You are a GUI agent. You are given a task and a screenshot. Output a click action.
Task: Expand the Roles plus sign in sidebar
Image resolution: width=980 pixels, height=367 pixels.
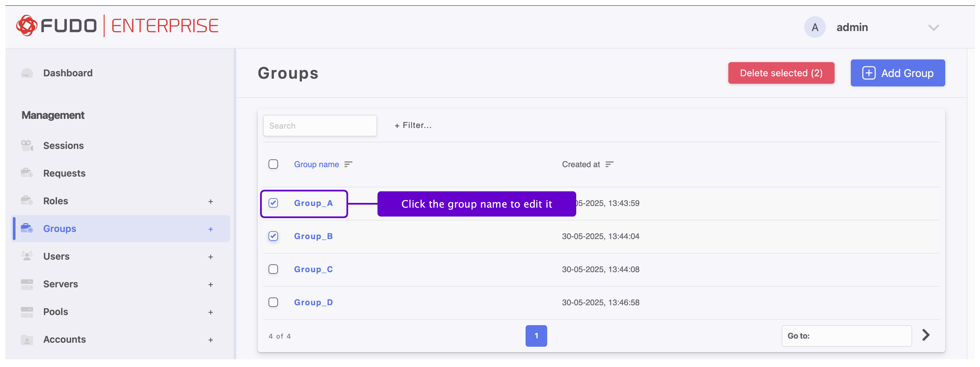pos(211,201)
